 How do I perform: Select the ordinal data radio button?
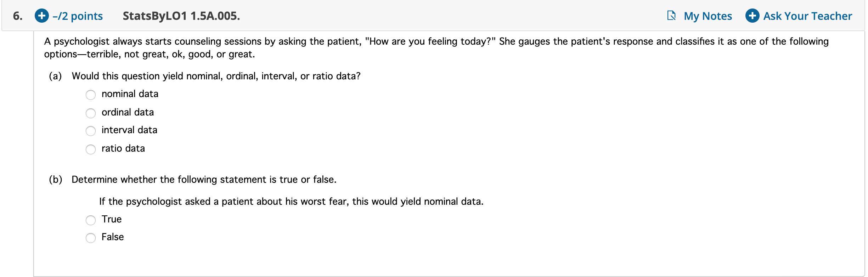(91, 113)
